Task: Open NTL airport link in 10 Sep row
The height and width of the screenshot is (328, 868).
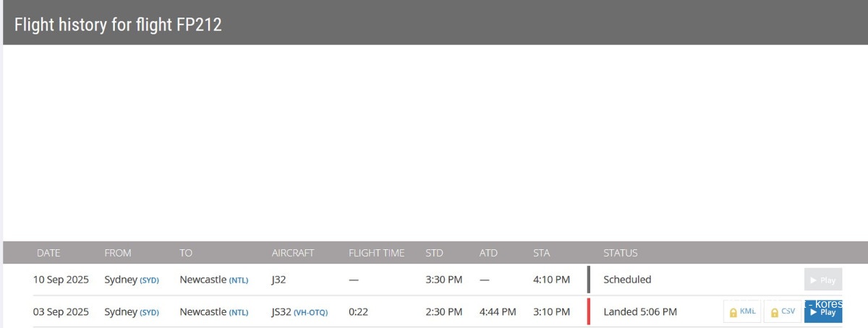Action: coord(239,280)
